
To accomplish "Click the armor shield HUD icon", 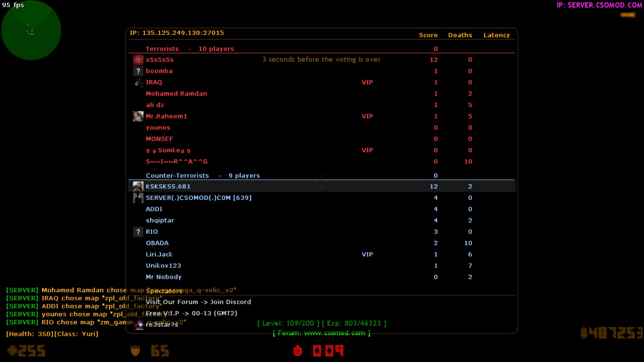I will click(x=135, y=351).
